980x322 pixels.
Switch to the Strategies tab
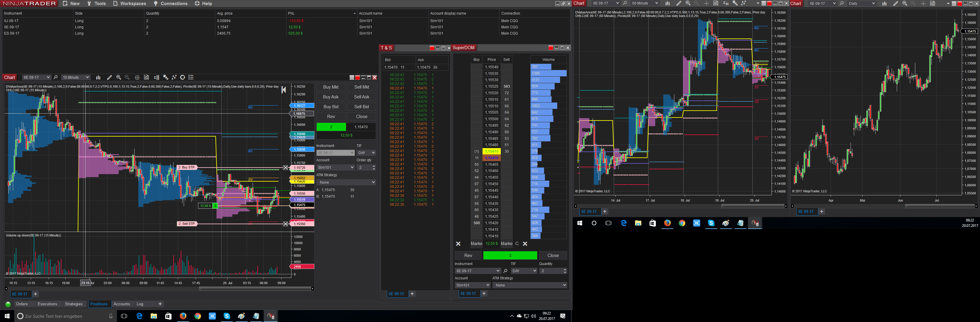click(73, 304)
